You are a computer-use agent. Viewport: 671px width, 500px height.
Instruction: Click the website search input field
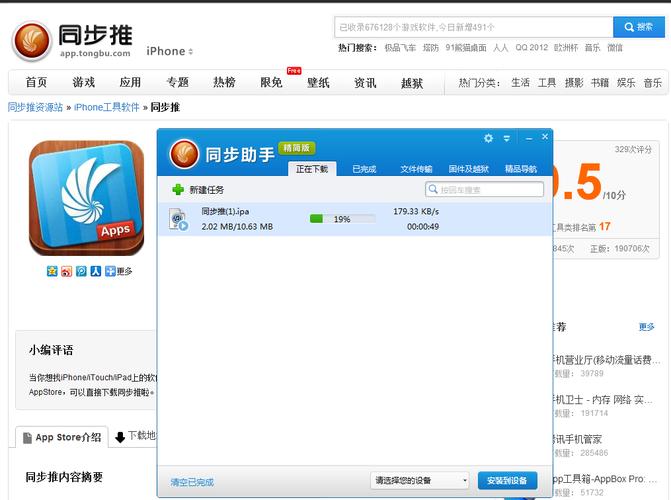point(473,27)
